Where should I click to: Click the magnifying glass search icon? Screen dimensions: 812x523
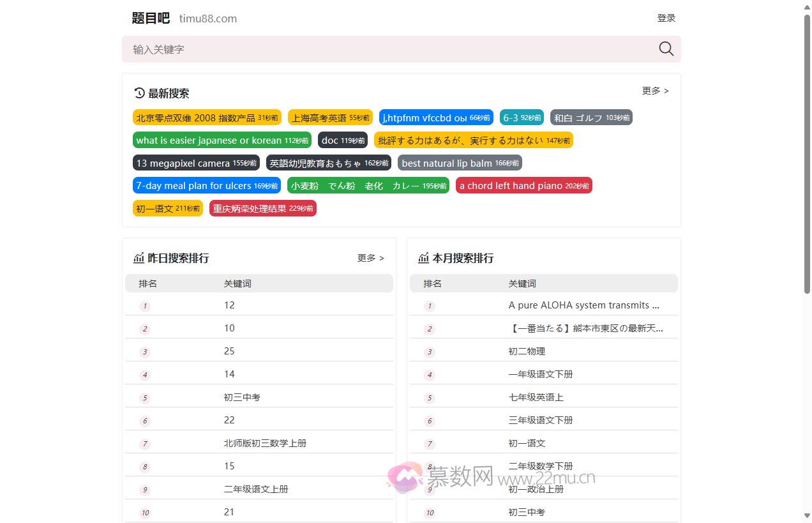click(666, 49)
